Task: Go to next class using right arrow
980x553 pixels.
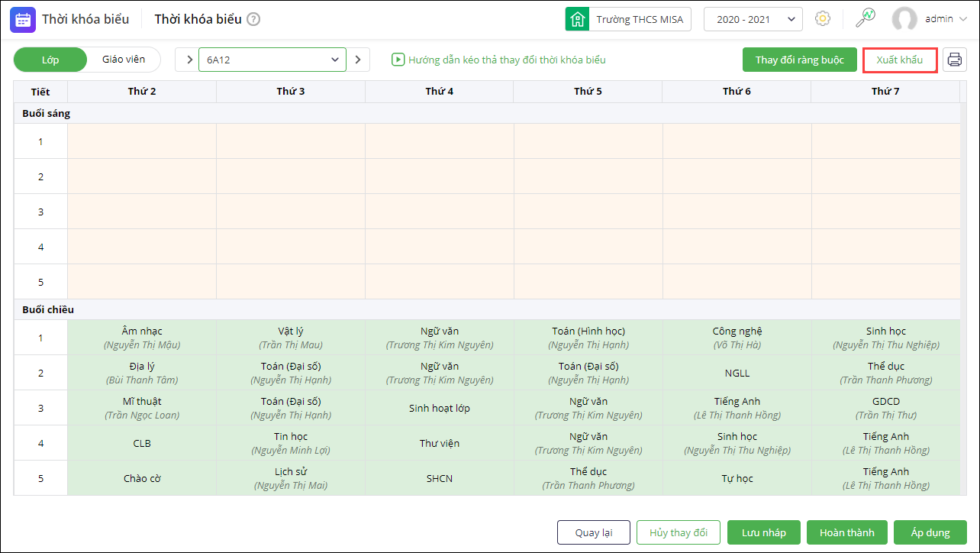Action: pos(358,60)
